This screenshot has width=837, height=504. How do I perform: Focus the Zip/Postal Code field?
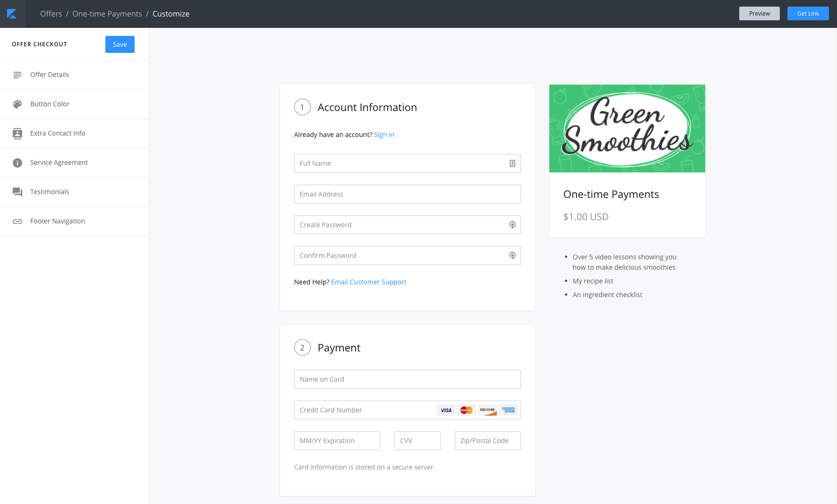click(x=488, y=441)
